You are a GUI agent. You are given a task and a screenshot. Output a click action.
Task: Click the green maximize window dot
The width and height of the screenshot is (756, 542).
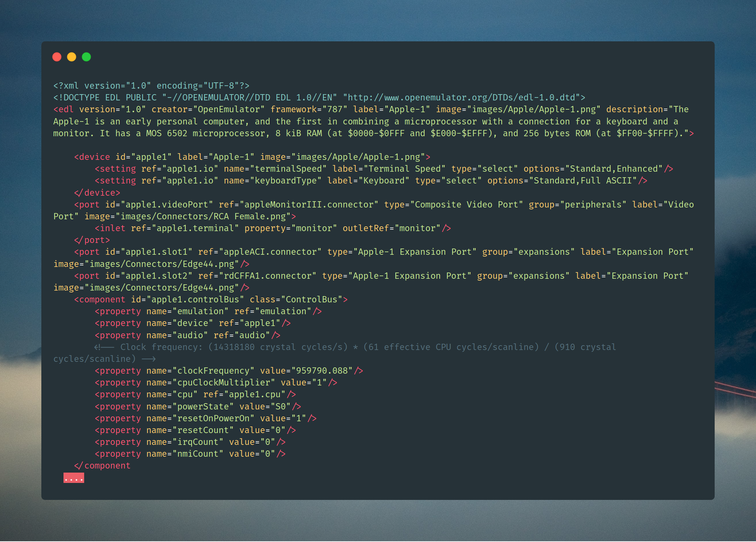coord(86,57)
